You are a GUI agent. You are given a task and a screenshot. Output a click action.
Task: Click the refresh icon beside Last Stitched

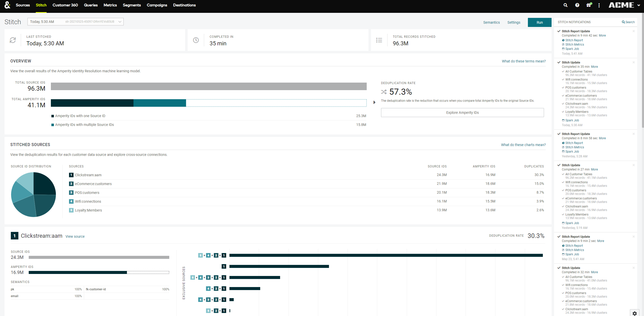click(x=13, y=40)
